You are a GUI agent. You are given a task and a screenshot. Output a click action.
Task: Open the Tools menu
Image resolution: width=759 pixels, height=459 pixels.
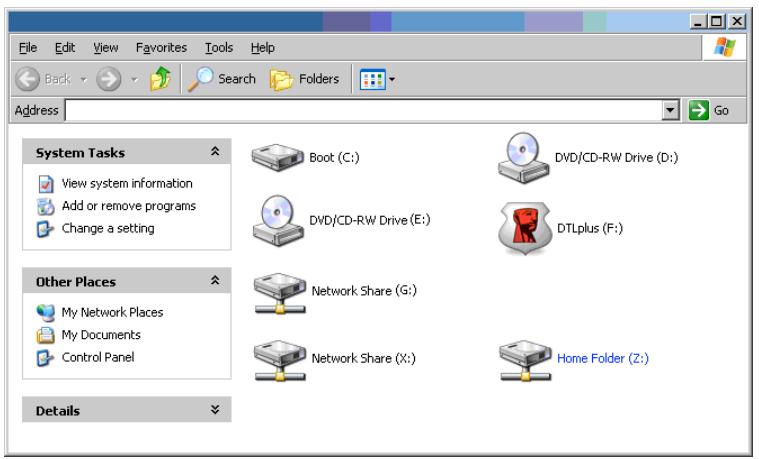coord(219,47)
